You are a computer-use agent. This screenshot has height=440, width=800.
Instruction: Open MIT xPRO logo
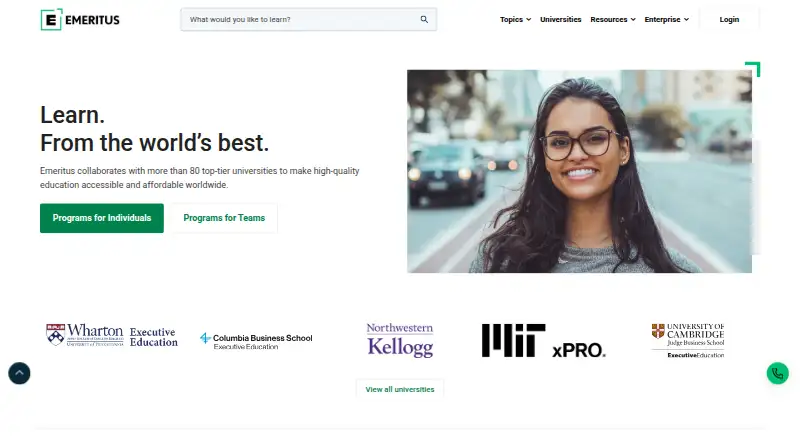click(544, 340)
